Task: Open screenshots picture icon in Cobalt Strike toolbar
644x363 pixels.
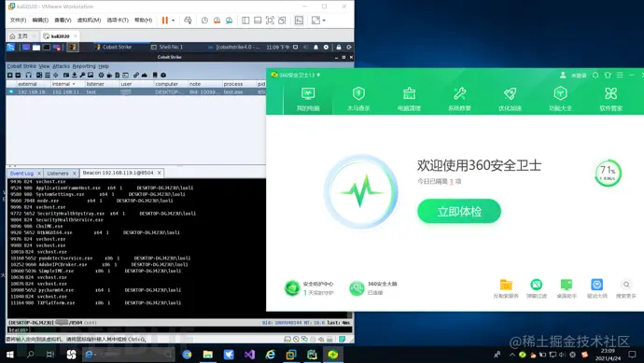Action: coord(91,76)
